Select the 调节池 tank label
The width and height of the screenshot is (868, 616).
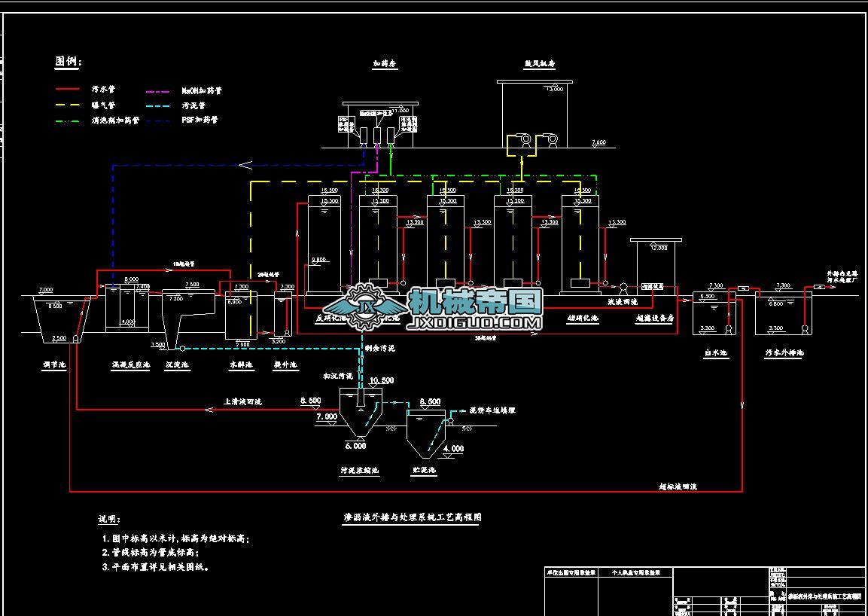coord(53,365)
